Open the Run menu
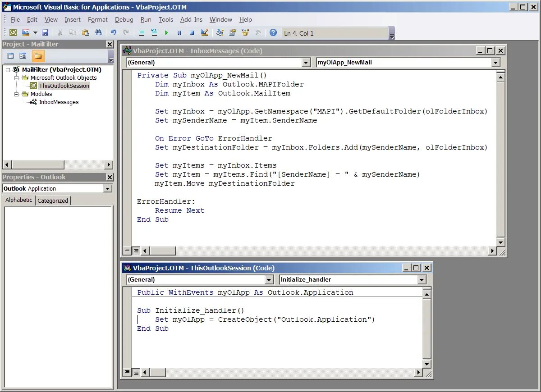541x392 pixels. [x=146, y=19]
